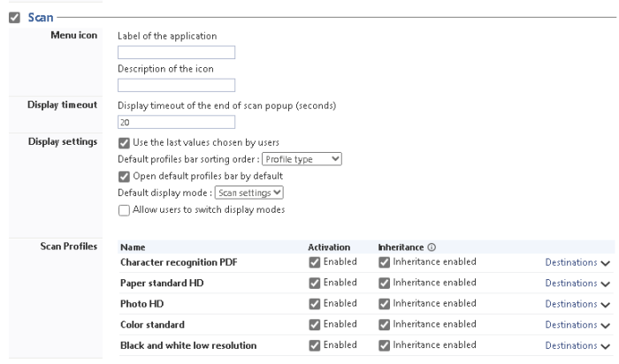Viewport: 619px width, 364px height.
Task: Expand Destinations for Character recognition PDF
Action: pyautogui.click(x=577, y=263)
